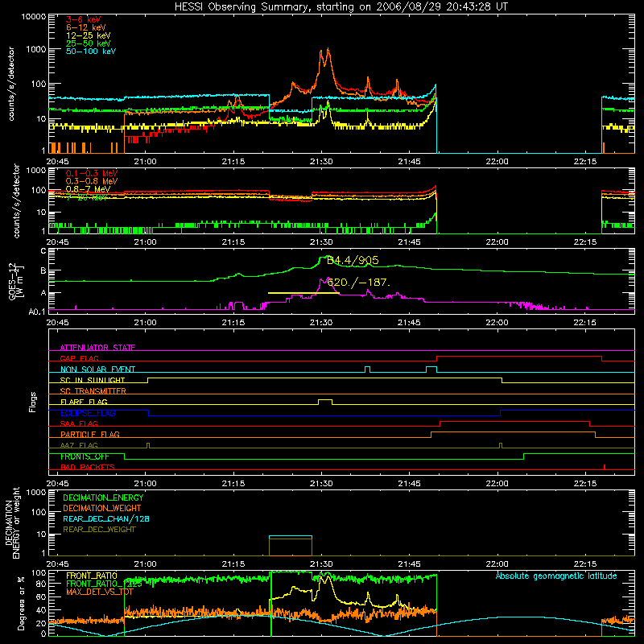Click the Degrees or % axis title
The width and height of the screenshot is (644, 644).
21,603
